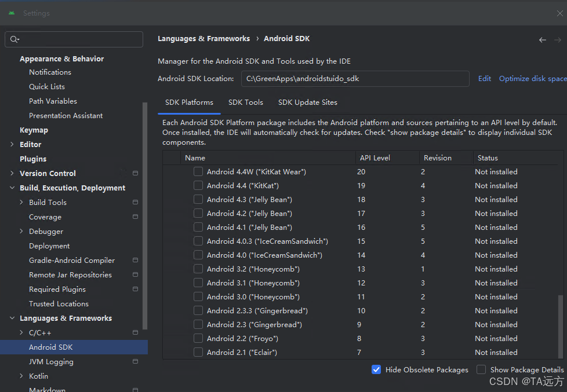Go back with the left arrow

[543, 40]
